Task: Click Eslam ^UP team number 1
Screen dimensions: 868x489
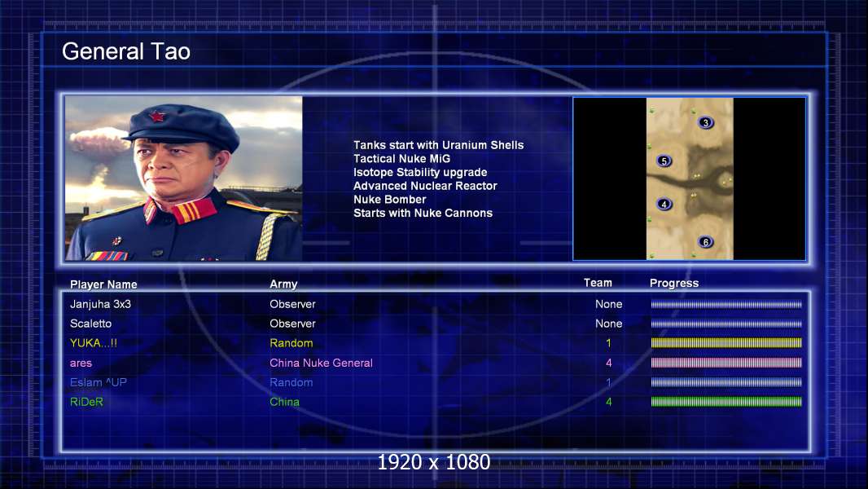Action: coord(608,382)
